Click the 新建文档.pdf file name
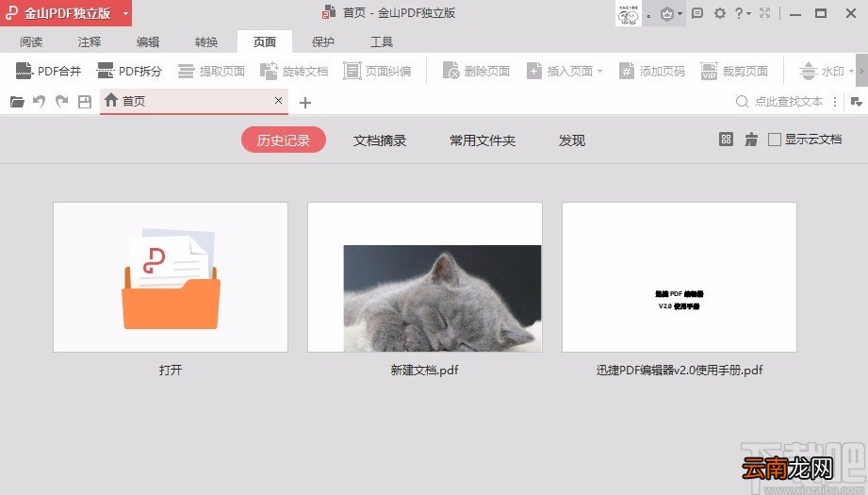Screen dimensions: 868x495 [x=425, y=370]
